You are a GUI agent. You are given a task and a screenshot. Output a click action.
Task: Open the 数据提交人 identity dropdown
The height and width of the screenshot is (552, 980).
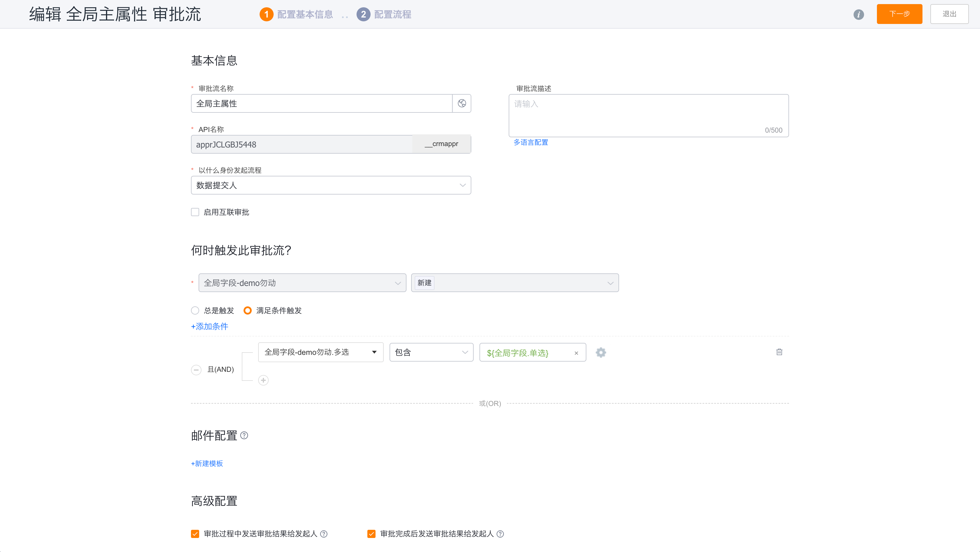pyautogui.click(x=331, y=185)
